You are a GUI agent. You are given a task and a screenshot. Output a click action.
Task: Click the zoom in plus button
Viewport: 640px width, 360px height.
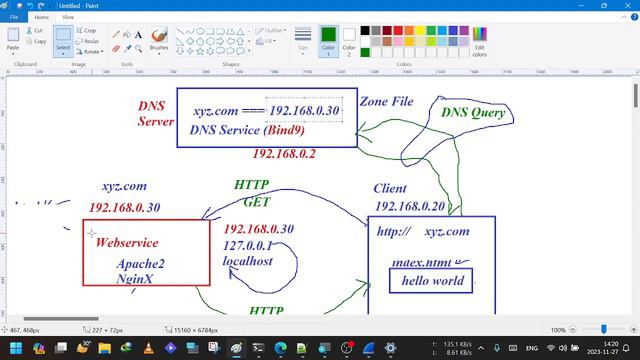point(634,329)
